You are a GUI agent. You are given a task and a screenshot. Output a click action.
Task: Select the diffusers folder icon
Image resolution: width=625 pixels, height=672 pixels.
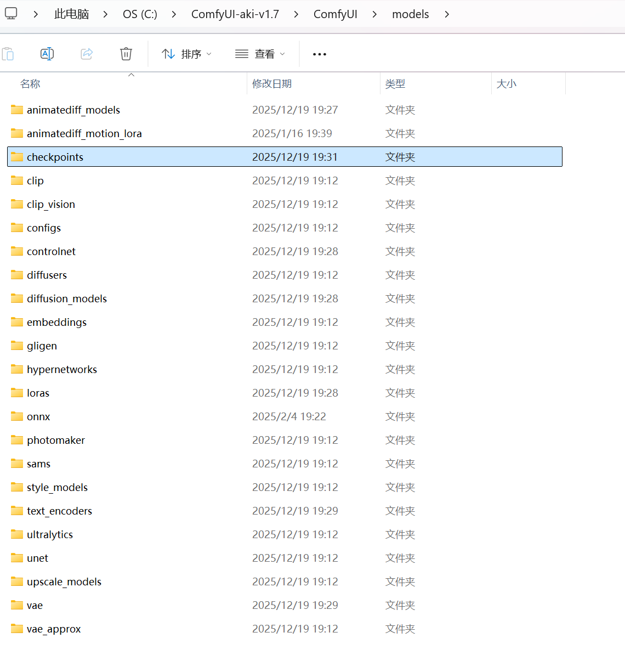tap(17, 275)
